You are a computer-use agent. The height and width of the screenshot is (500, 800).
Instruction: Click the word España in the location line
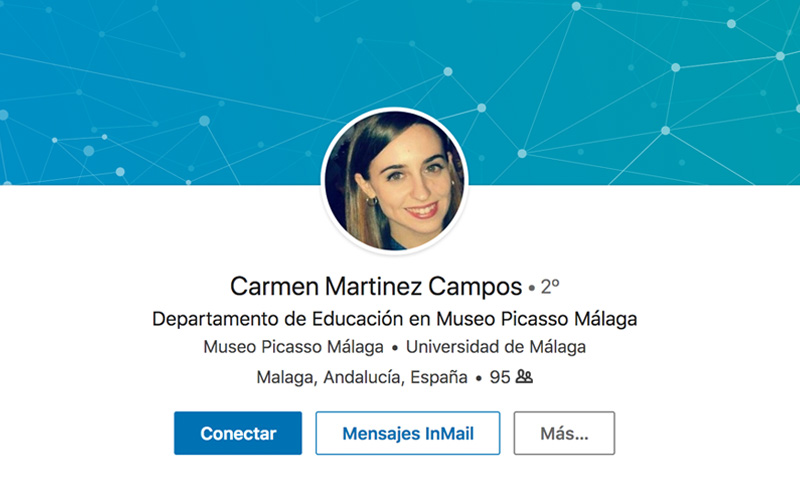click(439, 378)
